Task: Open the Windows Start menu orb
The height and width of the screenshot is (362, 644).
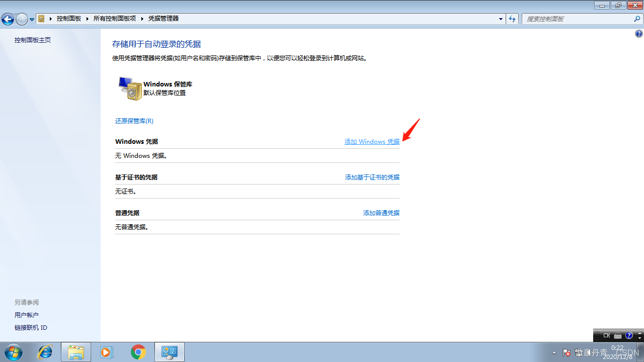Action: point(14,352)
